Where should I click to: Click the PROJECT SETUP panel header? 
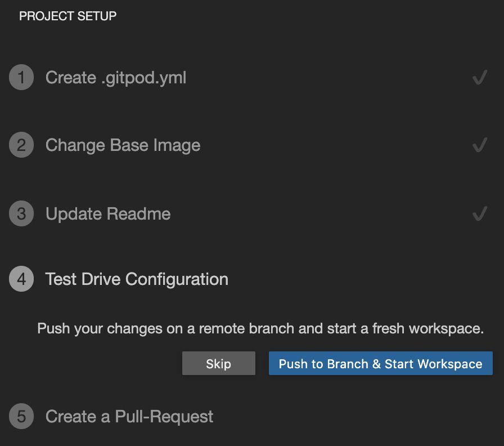point(68,16)
